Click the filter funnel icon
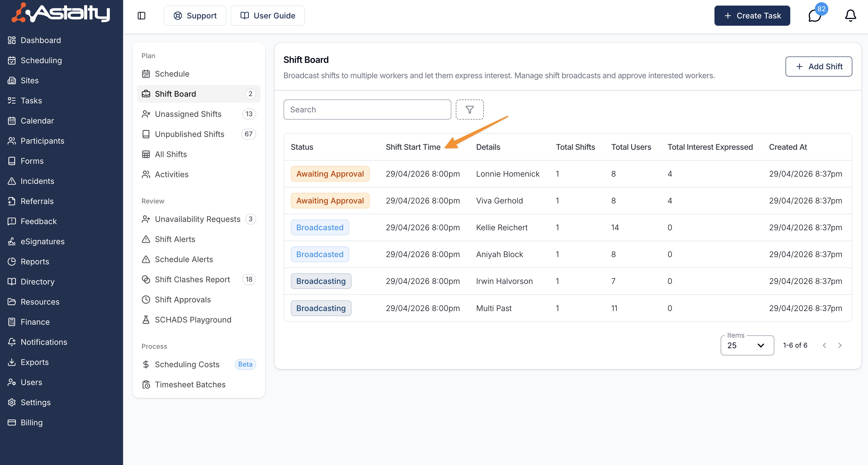868x465 pixels. click(x=470, y=110)
